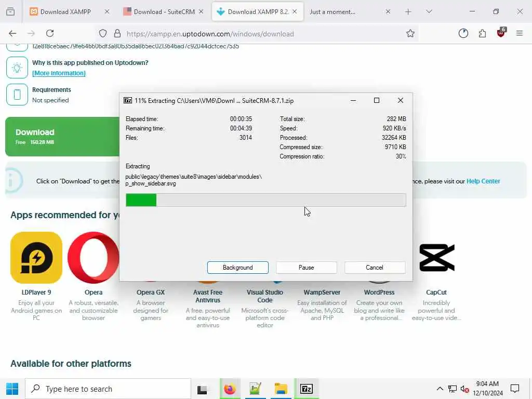The height and width of the screenshot is (399, 532).
Task: Open the CapCut app icon
Action: [436, 258]
